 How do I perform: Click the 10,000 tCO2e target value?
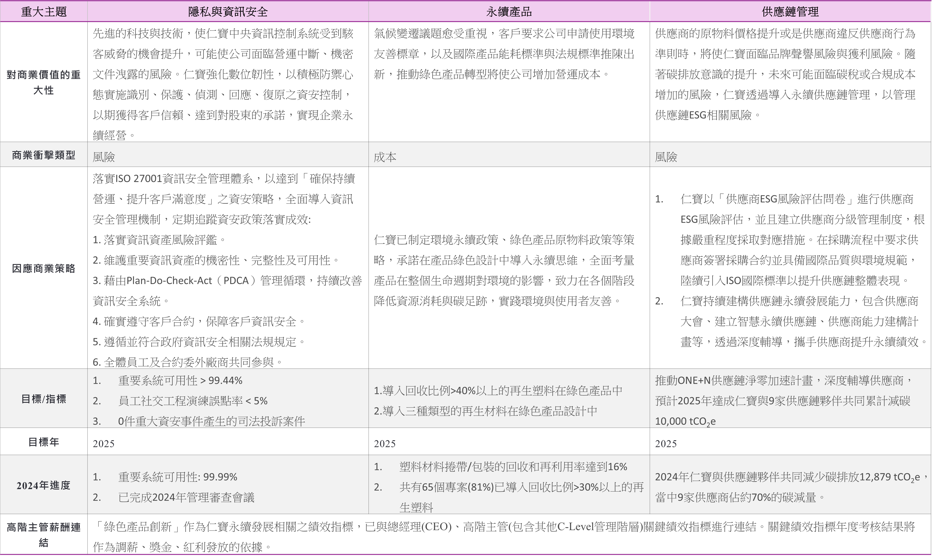685,421
